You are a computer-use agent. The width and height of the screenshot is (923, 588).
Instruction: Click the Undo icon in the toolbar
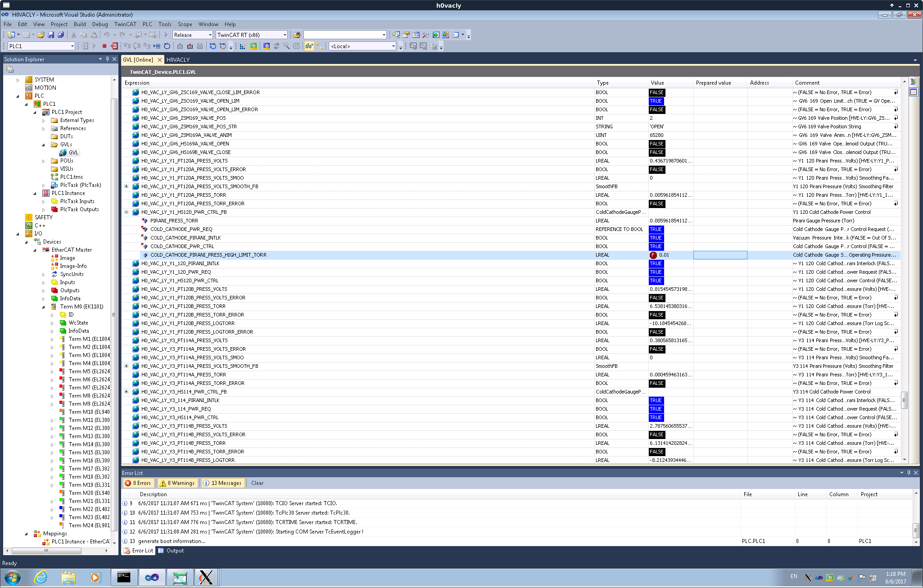pos(107,35)
